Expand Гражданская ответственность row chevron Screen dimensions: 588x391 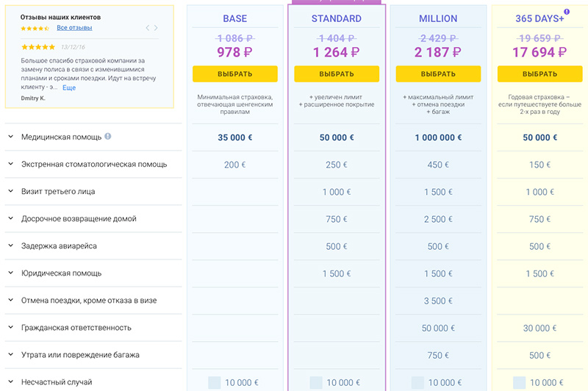(11, 327)
